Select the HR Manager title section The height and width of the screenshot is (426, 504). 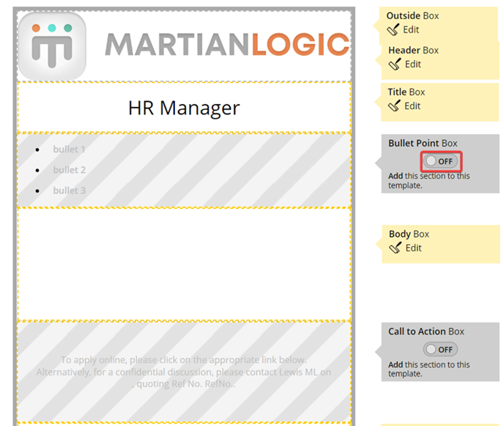tap(184, 108)
